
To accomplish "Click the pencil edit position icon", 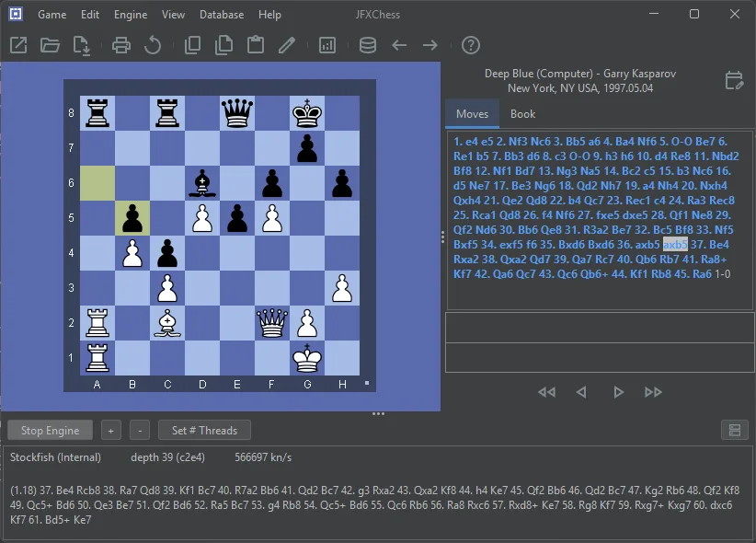I will point(287,45).
